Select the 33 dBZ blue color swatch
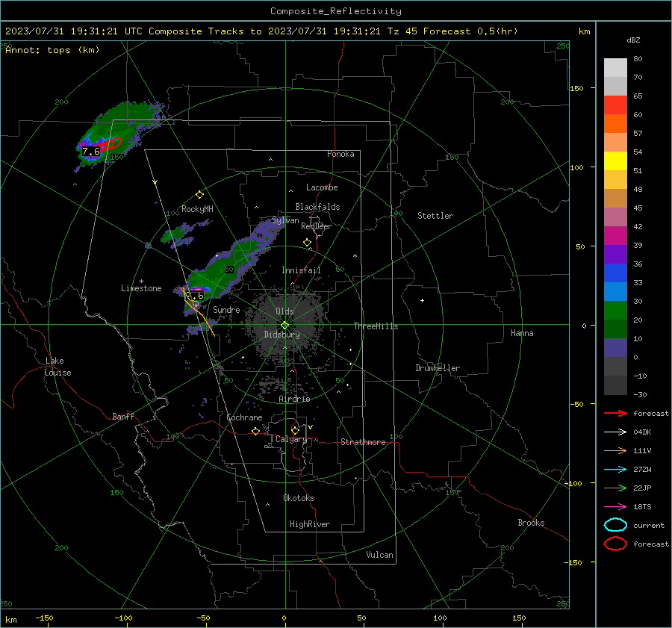This screenshot has width=672, height=628. point(615,291)
